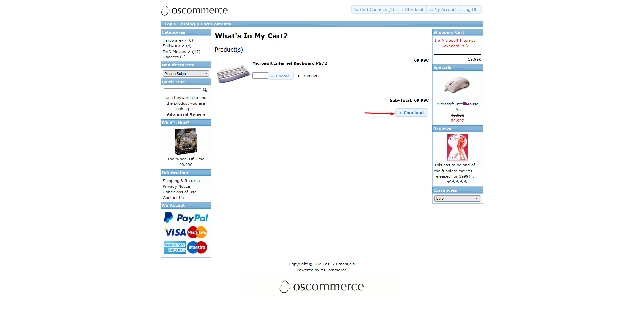Focus the Quick Find search field
644x316 pixels.
point(182,92)
